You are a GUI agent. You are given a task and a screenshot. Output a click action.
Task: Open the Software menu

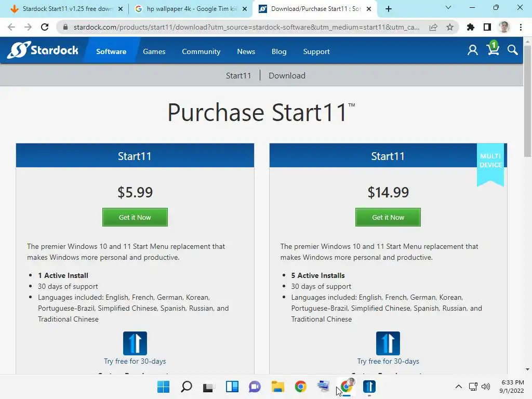point(111,51)
